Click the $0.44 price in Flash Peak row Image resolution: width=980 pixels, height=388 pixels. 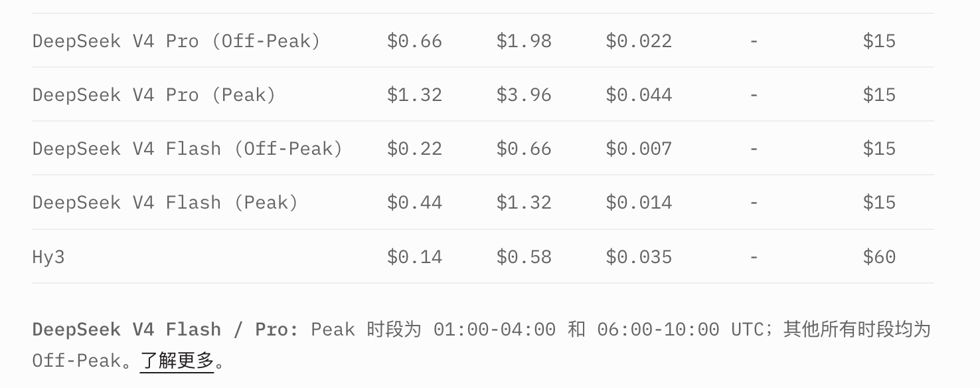pos(414,203)
